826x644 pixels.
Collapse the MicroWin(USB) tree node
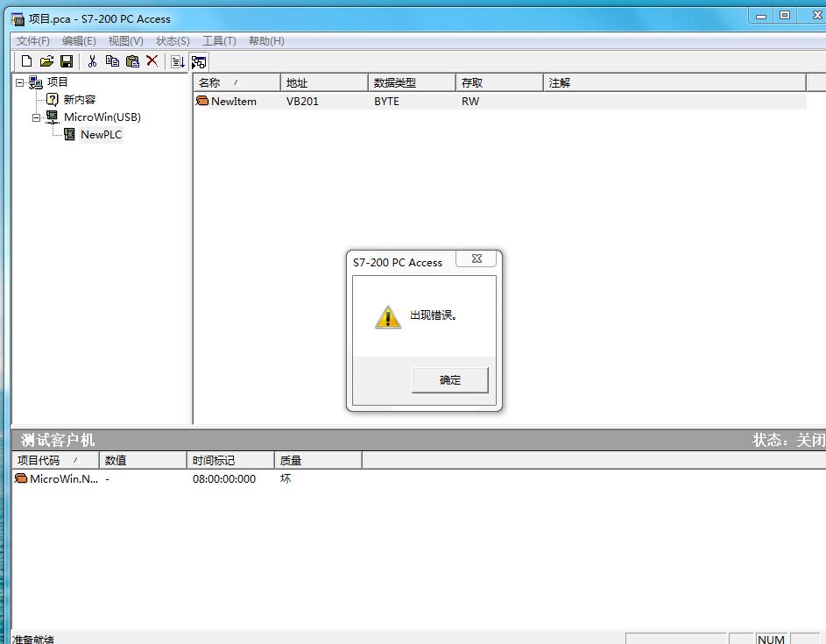36,117
